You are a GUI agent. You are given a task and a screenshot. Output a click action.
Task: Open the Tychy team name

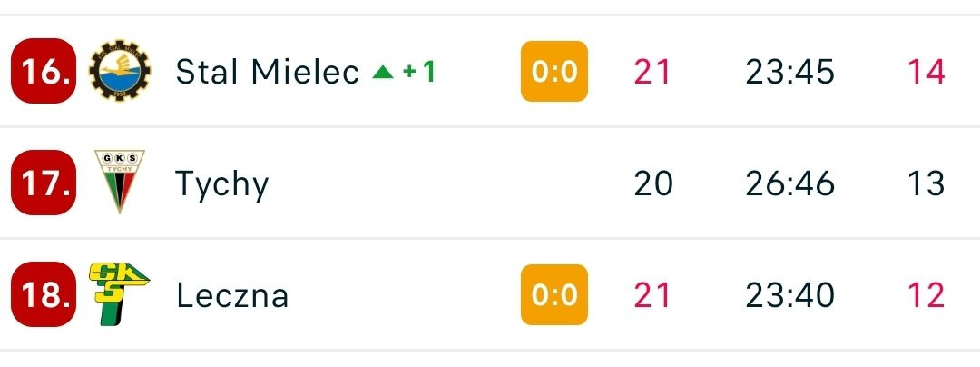[x=222, y=184]
